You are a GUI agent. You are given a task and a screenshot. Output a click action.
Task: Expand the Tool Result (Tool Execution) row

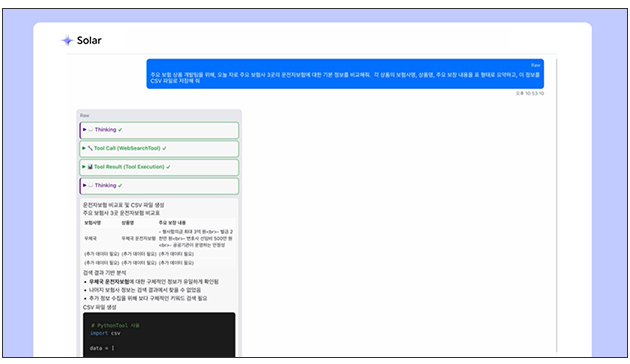click(159, 167)
